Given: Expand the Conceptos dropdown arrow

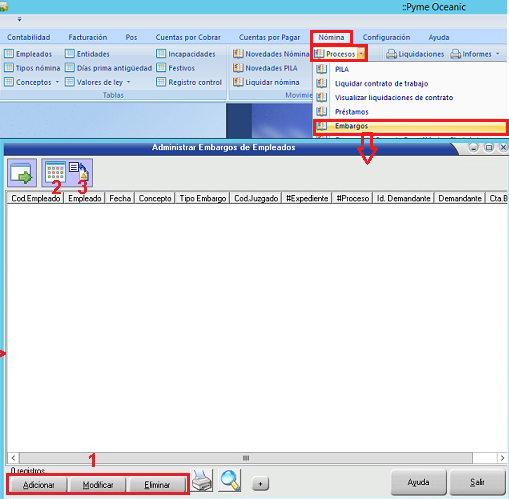Looking at the screenshot, I should tap(57, 82).
